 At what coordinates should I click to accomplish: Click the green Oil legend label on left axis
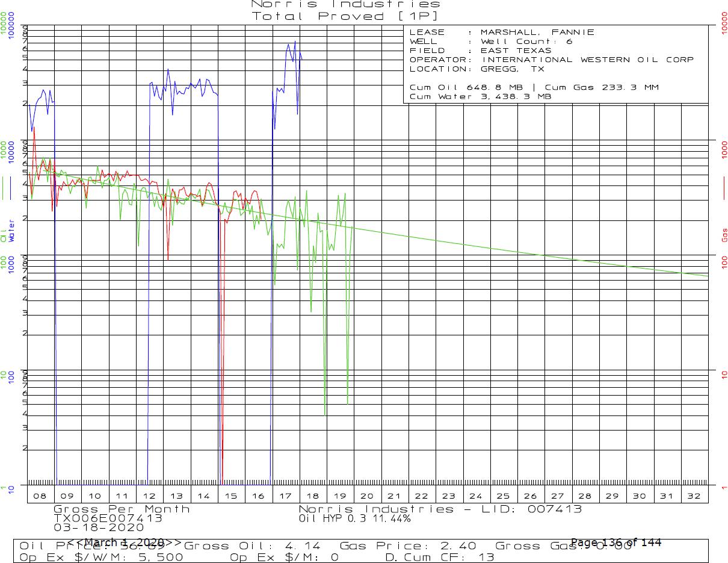4,238
